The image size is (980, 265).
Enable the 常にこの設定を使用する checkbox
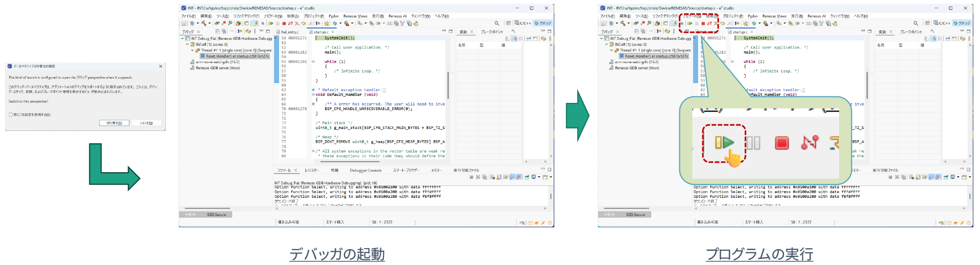click(11, 115)
